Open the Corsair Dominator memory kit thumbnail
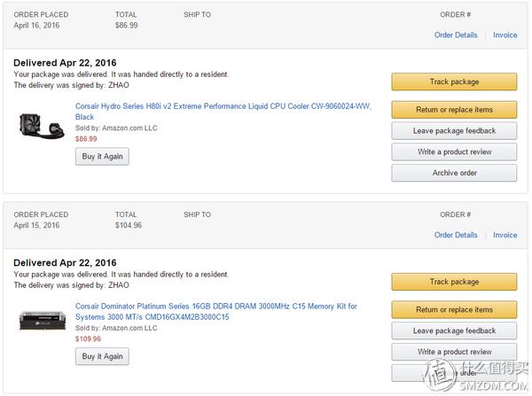The image size is (532, 396). [42, 320]
